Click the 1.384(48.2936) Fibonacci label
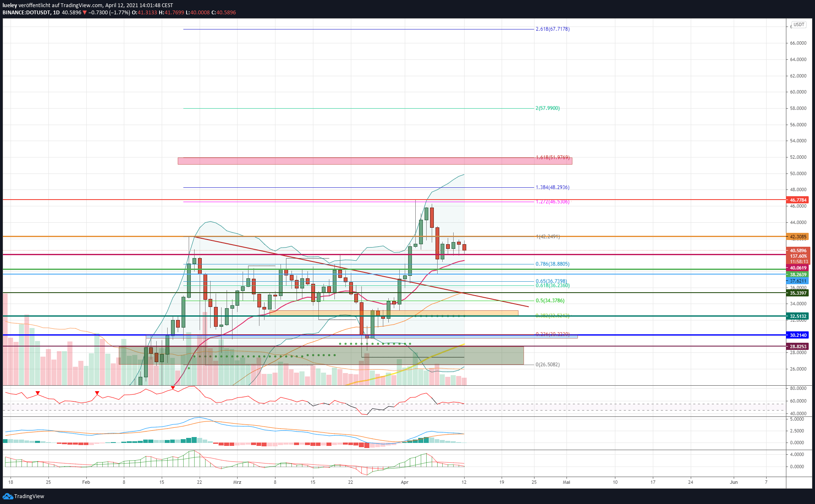The height and width of the screenshot is (504, 815). click(x=553, y=187)
